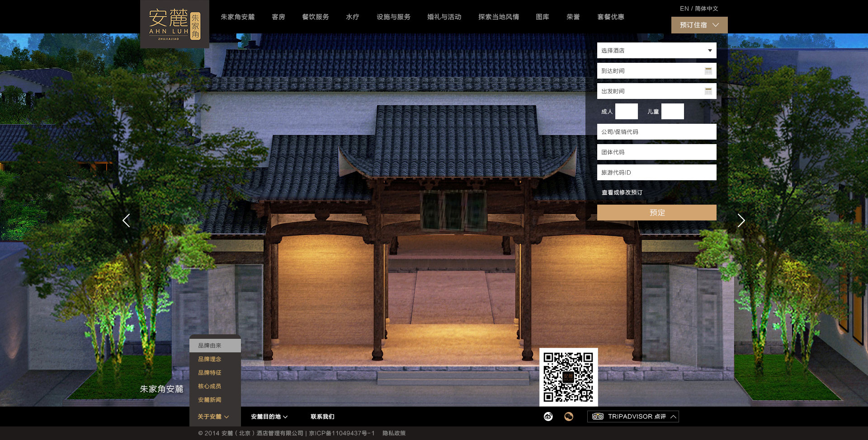This screenshot has width=868, height=440.
Task: Click the 查看或修改预订 link
Action: 622,192
